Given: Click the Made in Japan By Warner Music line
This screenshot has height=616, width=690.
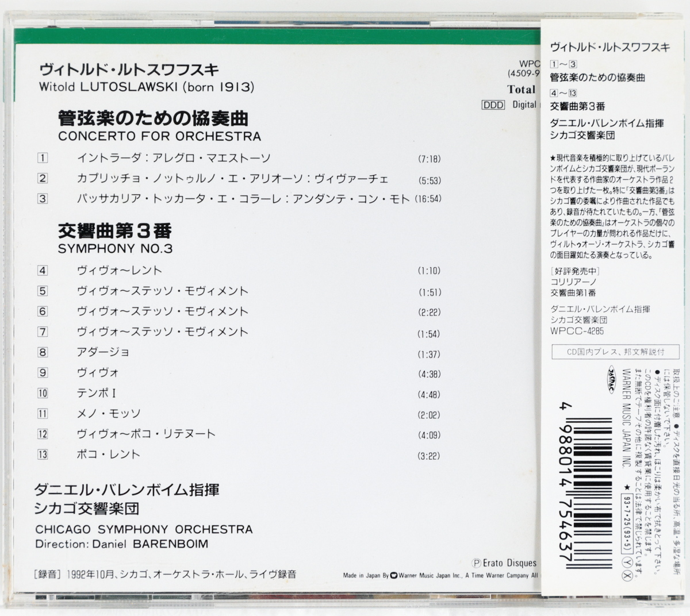Looking at the screenshot, I should 440,575.
